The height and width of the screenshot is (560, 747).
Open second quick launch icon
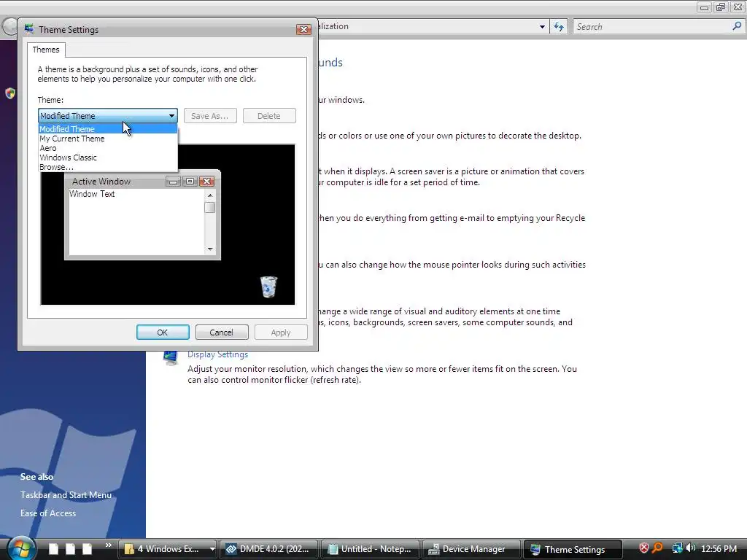(x=71, y=549)
